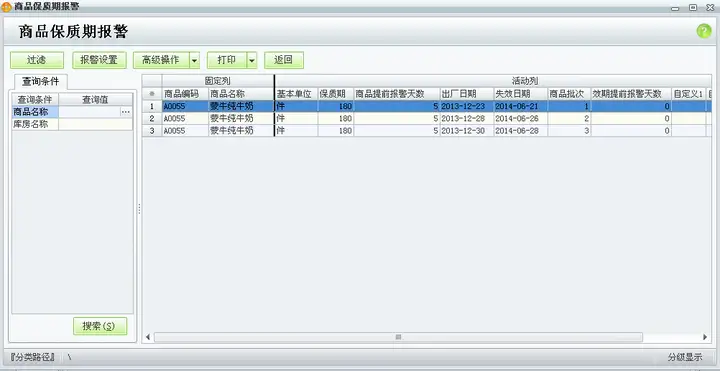Select the second row with expiry date 2014-06-26
Image resolution: width=720 pixels, height=371 pixels.
(427, 118)
